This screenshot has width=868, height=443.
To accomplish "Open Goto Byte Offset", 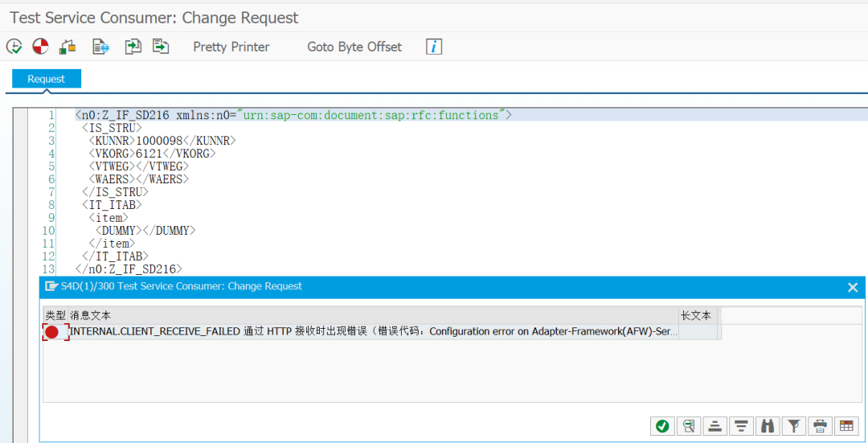I will point(354,47).
